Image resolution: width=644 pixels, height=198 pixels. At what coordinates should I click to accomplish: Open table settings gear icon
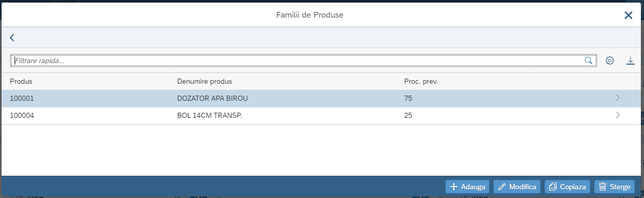tap(610, 60)
